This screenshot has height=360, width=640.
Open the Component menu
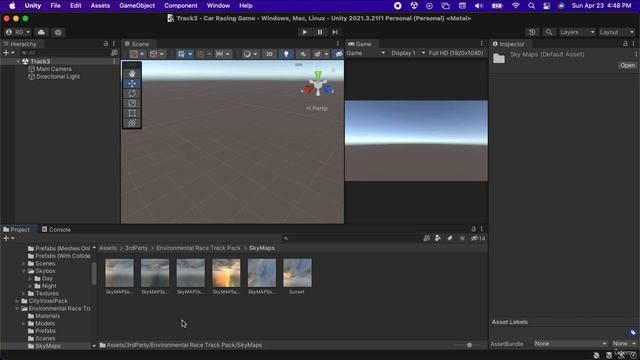pos(180,6)
